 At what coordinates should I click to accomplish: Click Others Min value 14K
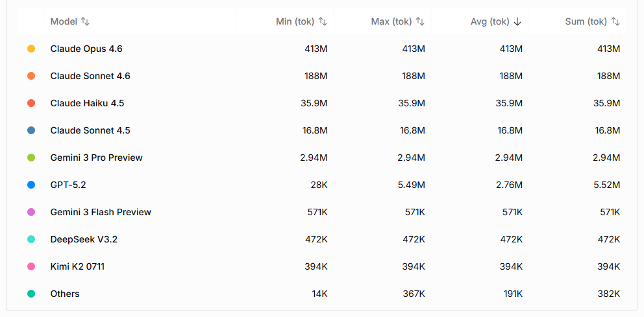tap(319, 294)
